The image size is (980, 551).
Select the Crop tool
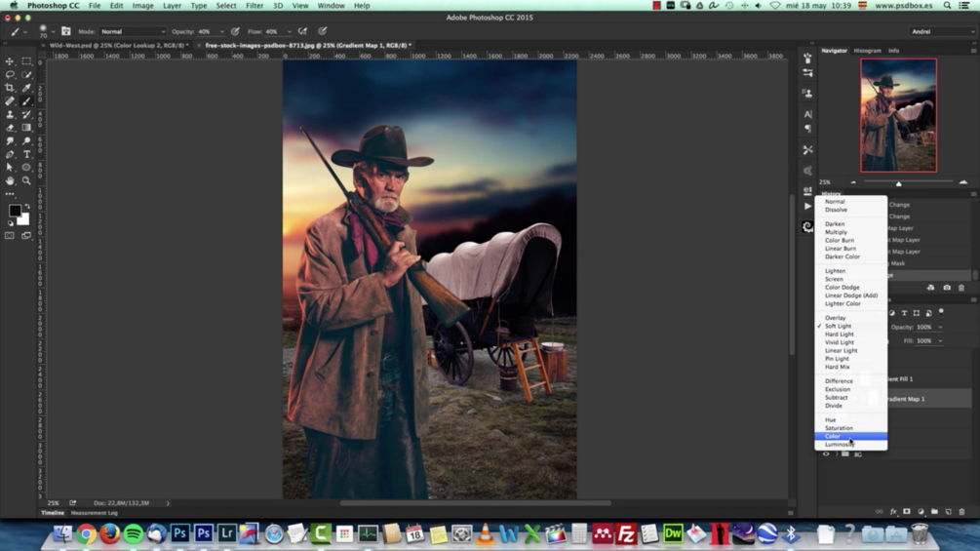(x=10, y=88)
